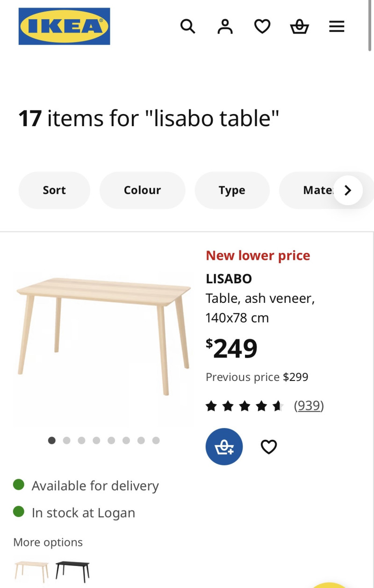Screen dimensions: 374x588
Task: Go to second image carousel dot
Action: tap(67, 440)
